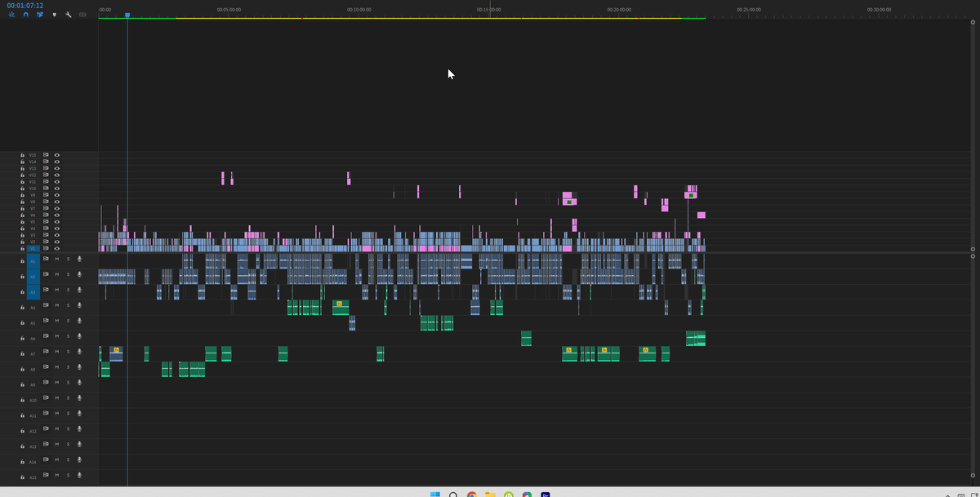Mute track A7 with the M button

[x=57, y=352]
